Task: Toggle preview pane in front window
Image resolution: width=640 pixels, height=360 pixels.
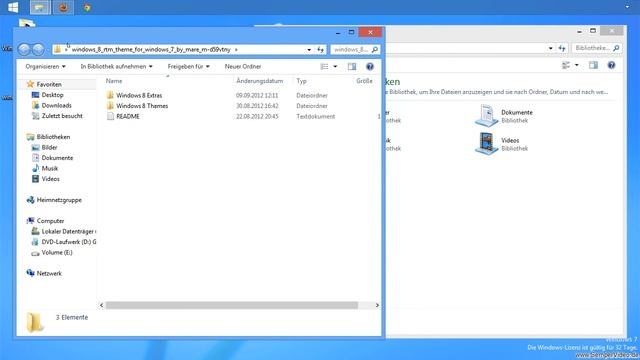Action: tap(352, 67)
